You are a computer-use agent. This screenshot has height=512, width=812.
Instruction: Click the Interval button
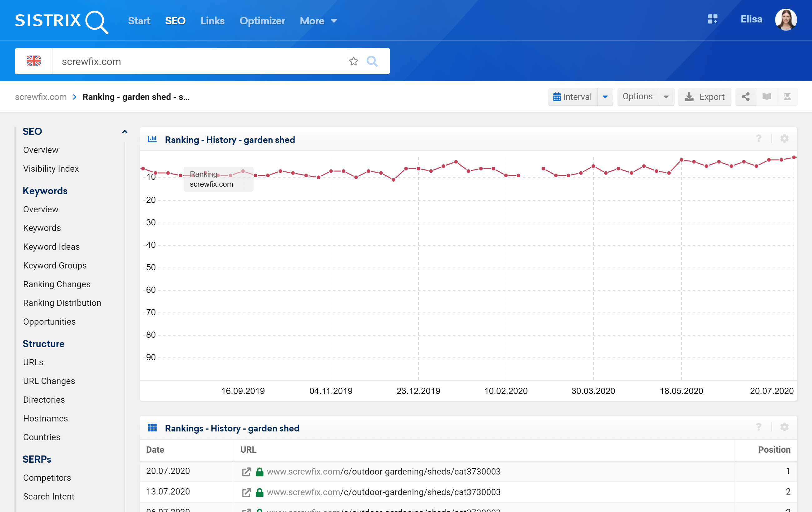[x=572, y=97]
